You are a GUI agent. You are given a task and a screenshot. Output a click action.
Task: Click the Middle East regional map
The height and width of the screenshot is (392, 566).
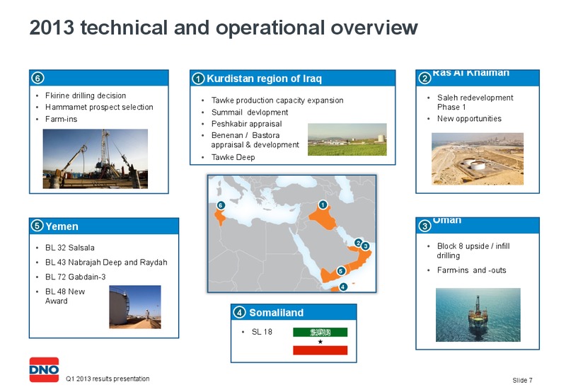click(291, 234)
